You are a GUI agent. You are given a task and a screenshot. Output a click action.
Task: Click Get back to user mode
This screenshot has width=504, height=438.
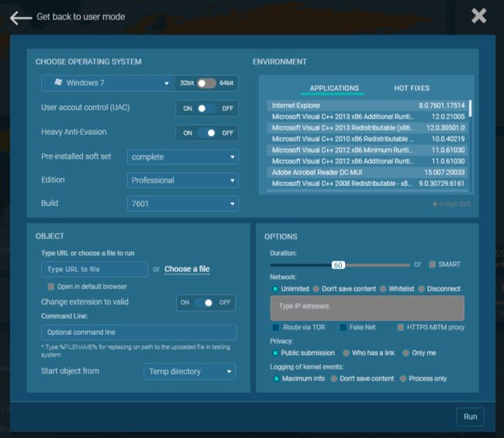[x=81, y=17]
